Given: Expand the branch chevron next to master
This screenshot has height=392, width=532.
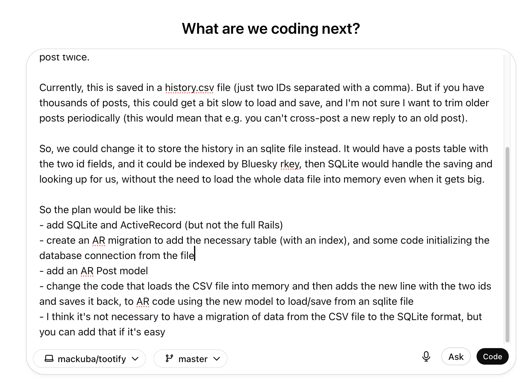Looking at the screenshot, I should pyautogui.click(x=217, y=359).
